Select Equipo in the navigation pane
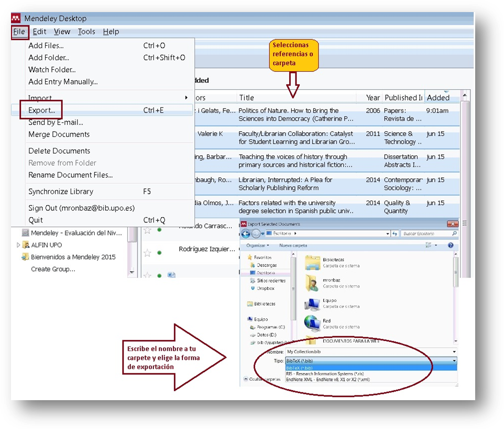 261,319
